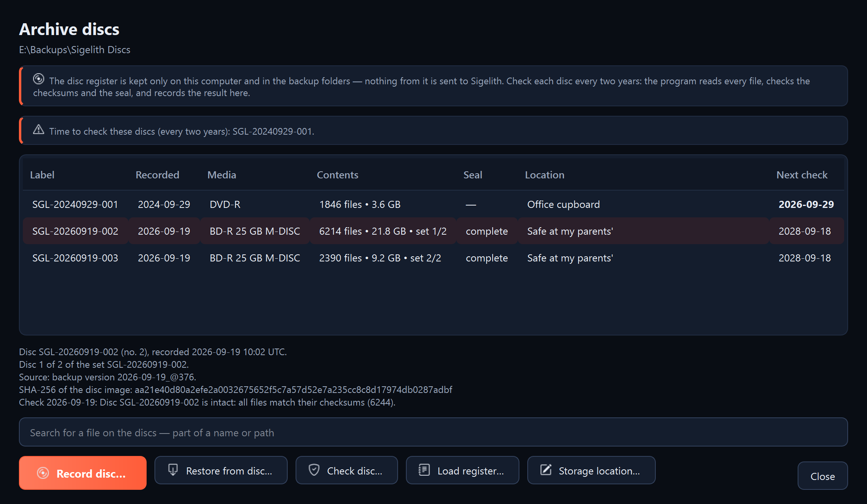867x504 pixels.
Task: Run the Check disc action
Action: 347,470
